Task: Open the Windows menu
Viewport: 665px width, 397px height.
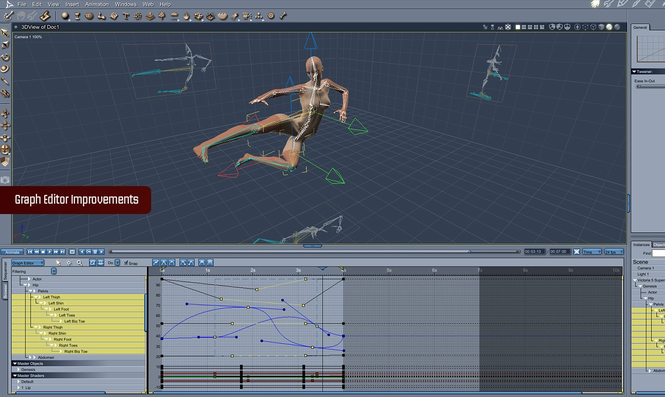Action: pos(126,4)
